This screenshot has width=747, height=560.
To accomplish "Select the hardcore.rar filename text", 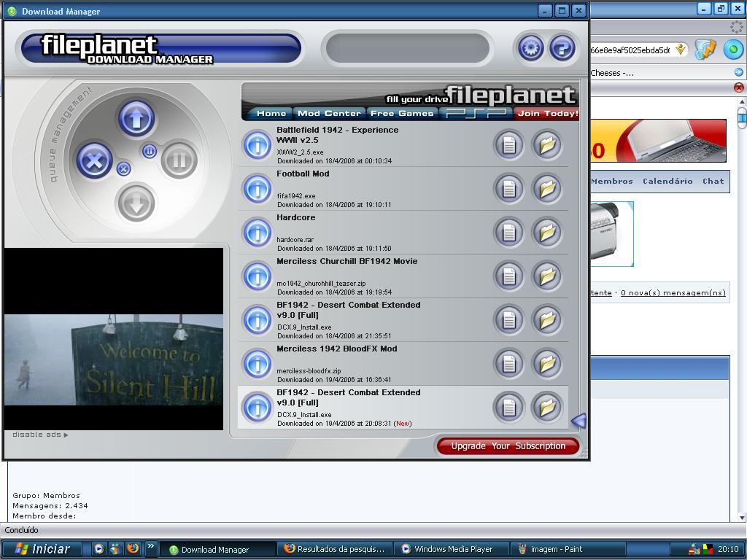I will click(295, 239).
